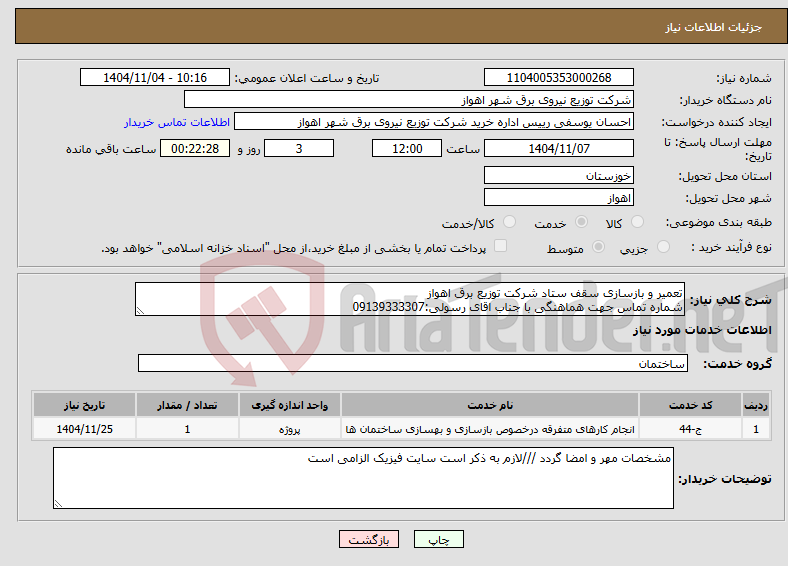
Task: Click the کد خدمت column header
Action: (x=691, y=405)
